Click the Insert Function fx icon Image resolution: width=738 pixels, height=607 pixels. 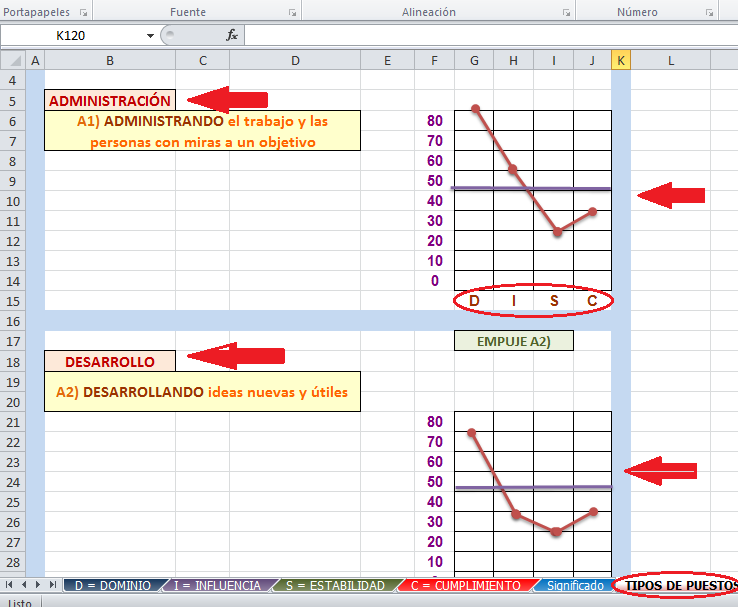pos(232,35)
